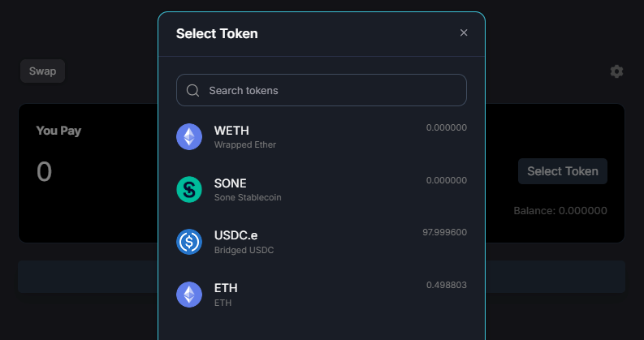The height and width of the screenshot is (340, 644).
Task: Close the Select Token dialog
Action: coord(464,32)
